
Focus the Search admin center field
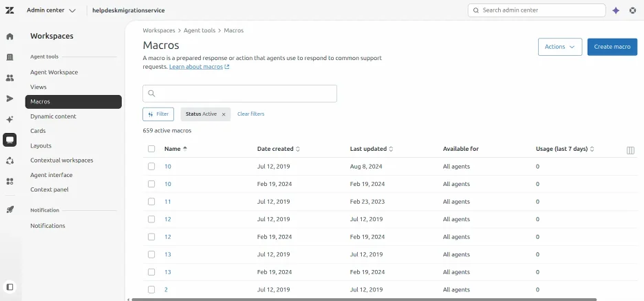click(x=537, y=10)
